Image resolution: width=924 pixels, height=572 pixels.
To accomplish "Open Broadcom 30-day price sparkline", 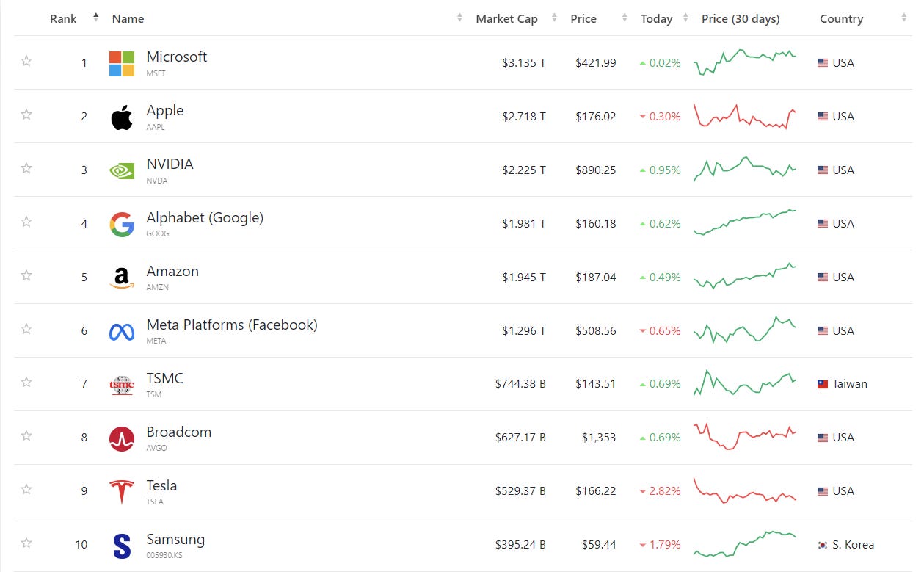I will point(745,437).
